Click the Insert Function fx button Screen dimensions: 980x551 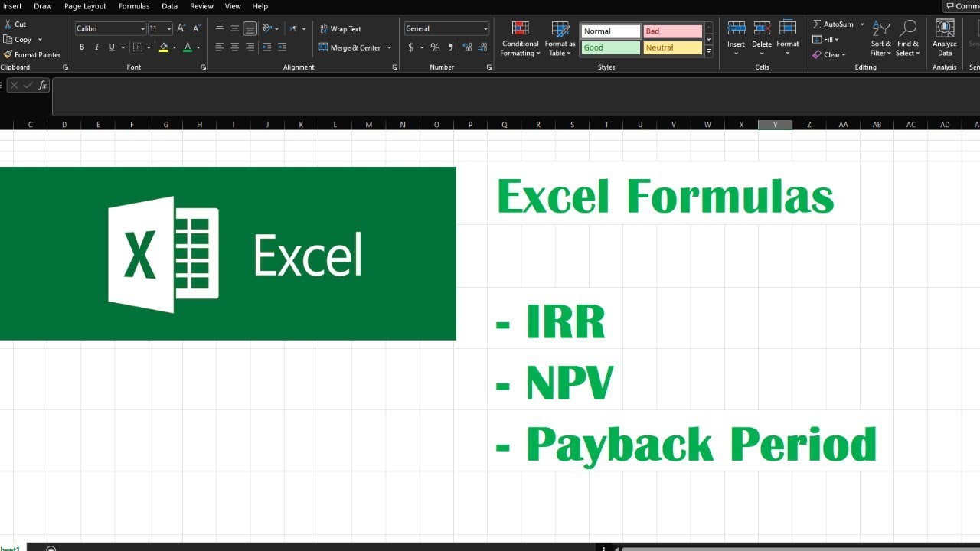pos(43,85)
